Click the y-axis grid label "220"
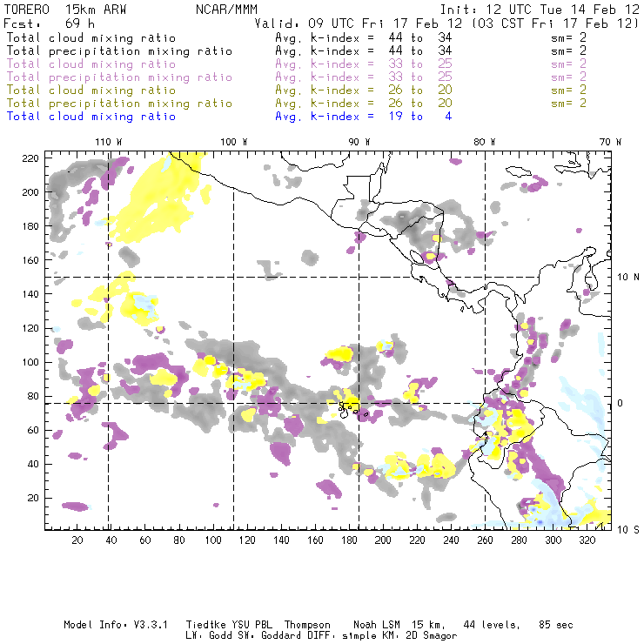This screenshot has width=644, height=644. tap(30, 158)
